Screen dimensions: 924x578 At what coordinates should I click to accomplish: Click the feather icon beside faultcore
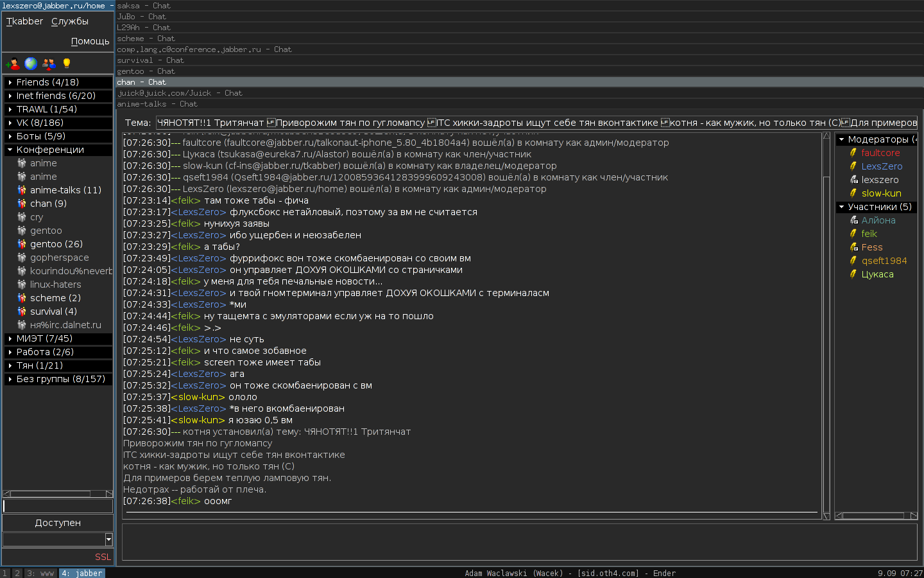(853, 153)
